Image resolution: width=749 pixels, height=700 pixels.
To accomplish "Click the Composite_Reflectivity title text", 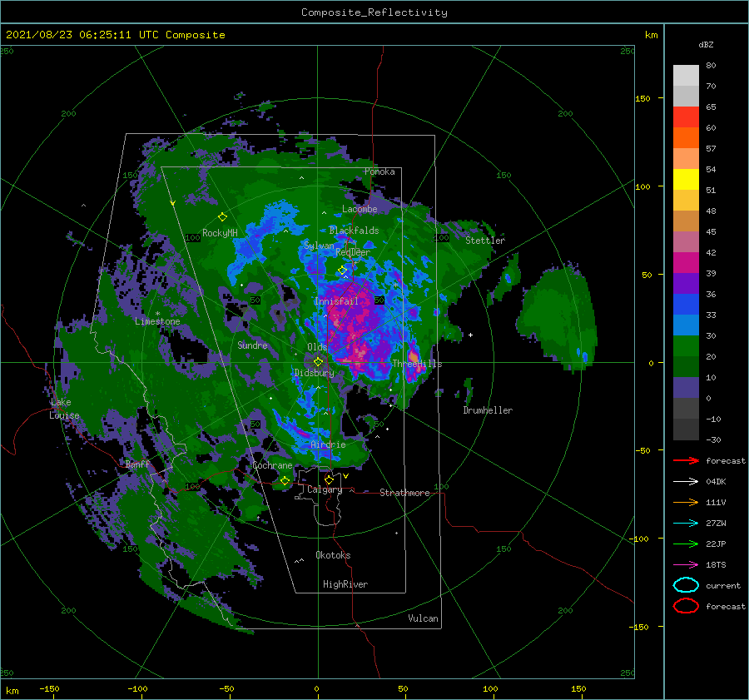I will point(374,12).
